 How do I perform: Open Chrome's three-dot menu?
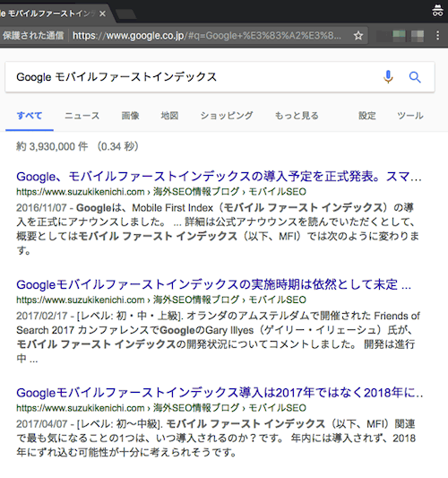click(x=437, y=35)
